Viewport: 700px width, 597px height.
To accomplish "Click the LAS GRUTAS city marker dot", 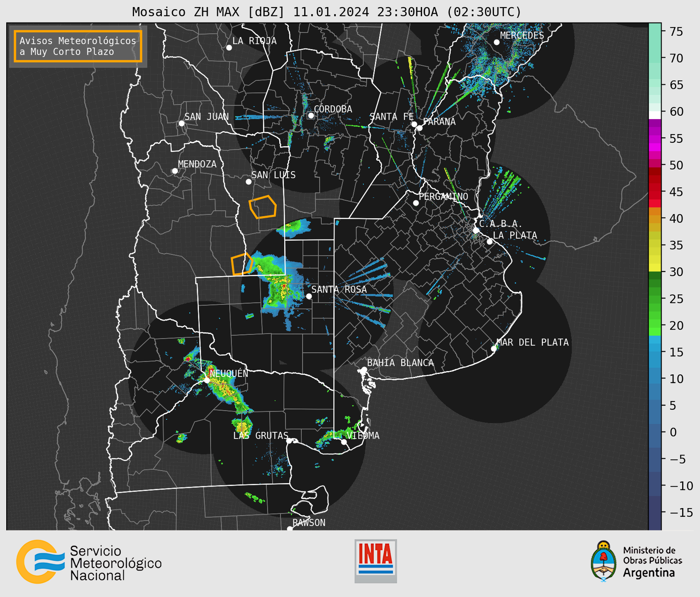I will pyautogui.click(x=289, y=441).
